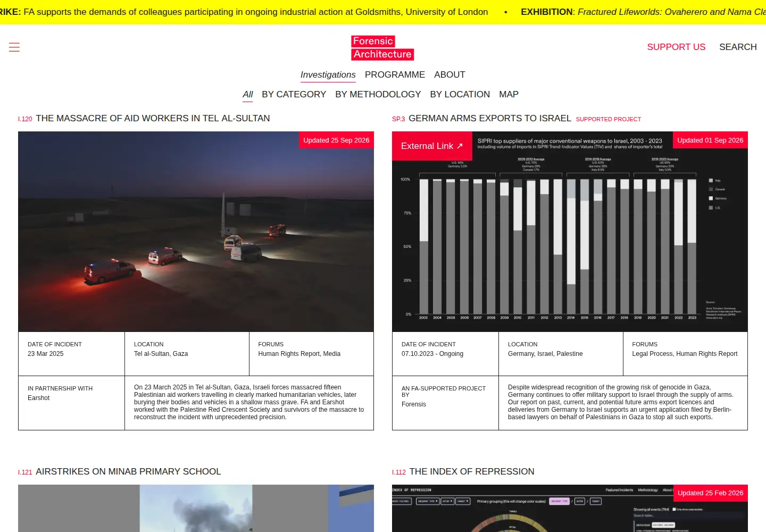Viewport: 766px width, 532px height.
Task: Filter investigations BY METHODOLOGY
Action: 378,95
